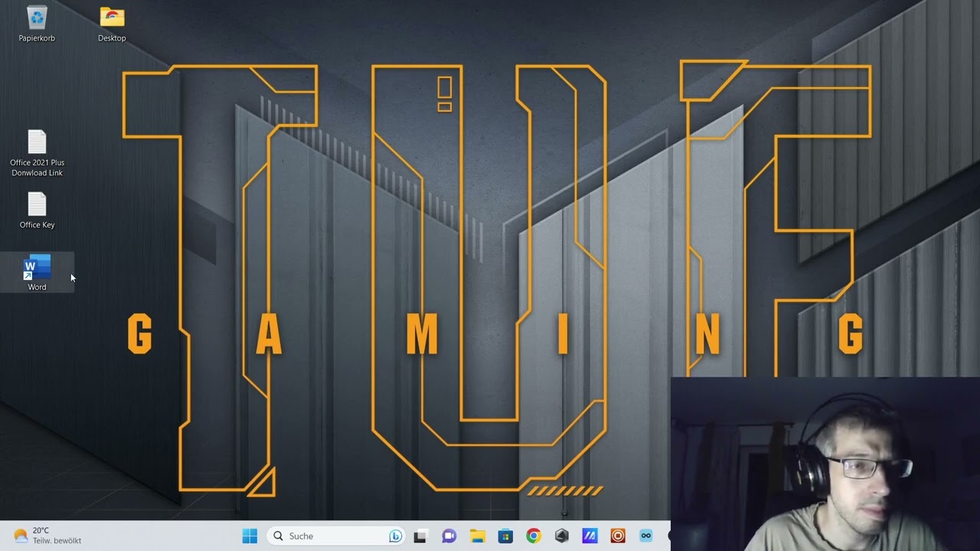Screen dimensions: 980x551
Task: Click the Suche search box
Action: point(336,536)
